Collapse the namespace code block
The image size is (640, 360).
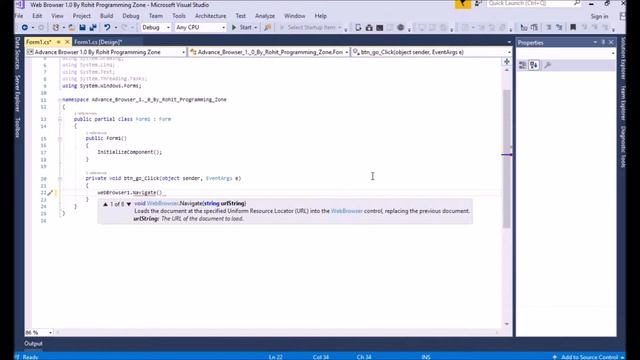pos(60,100)
